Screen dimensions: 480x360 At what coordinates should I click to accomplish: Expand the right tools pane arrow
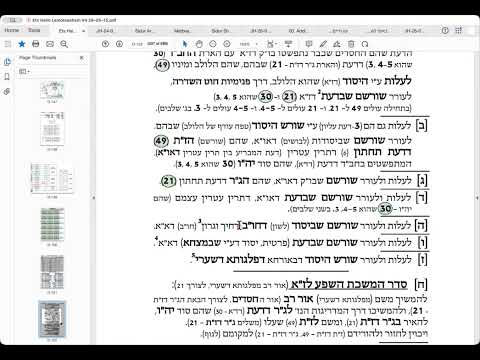click(x=477, y=198)
